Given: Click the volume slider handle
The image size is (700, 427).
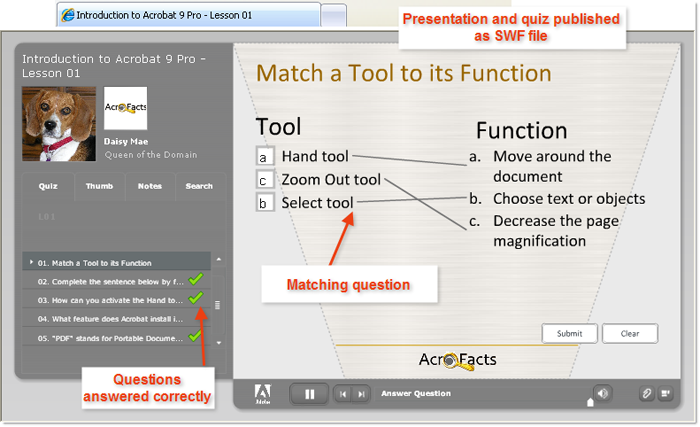Looking at the screenshot, I should coord(590,402).
